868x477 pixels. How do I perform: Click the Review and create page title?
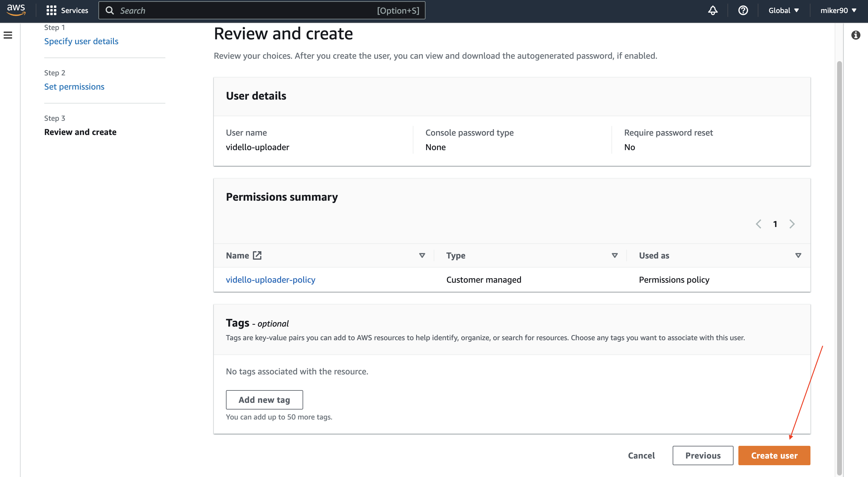point(283,33)
